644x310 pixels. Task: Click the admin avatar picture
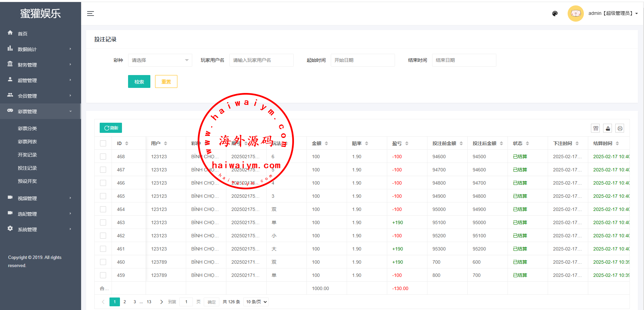tap(575, 14)
